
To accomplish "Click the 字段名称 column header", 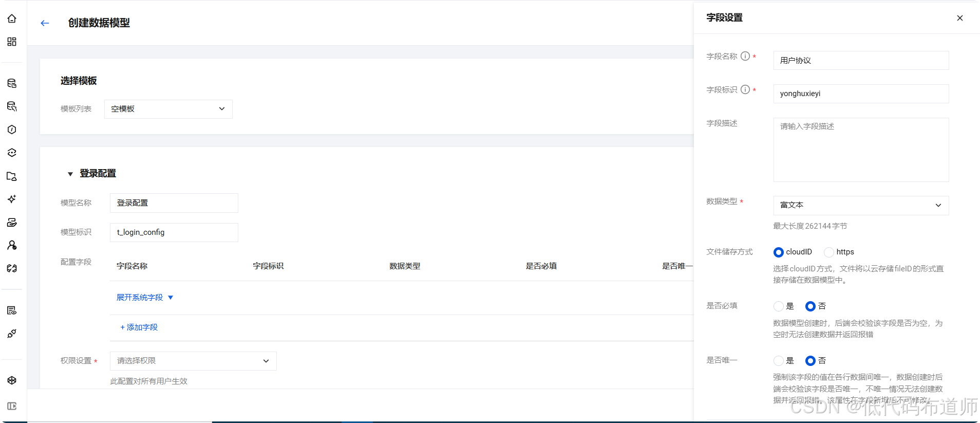I will [x=132, y=266].
